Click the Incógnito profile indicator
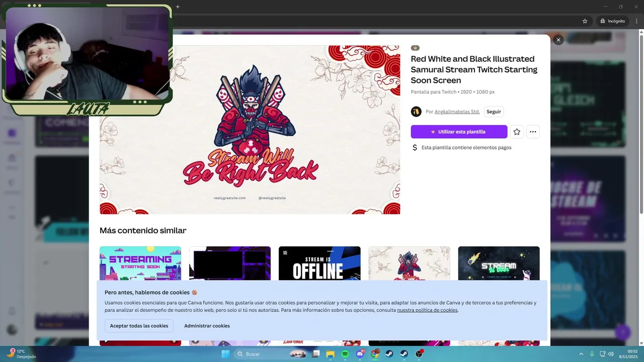The height and width of the screenshot is (362, 644). (612, 21)
